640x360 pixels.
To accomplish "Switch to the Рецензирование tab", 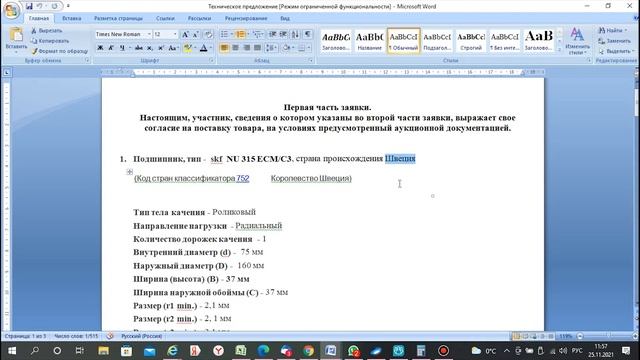I will pyautogui.click(x=246, y=18).
